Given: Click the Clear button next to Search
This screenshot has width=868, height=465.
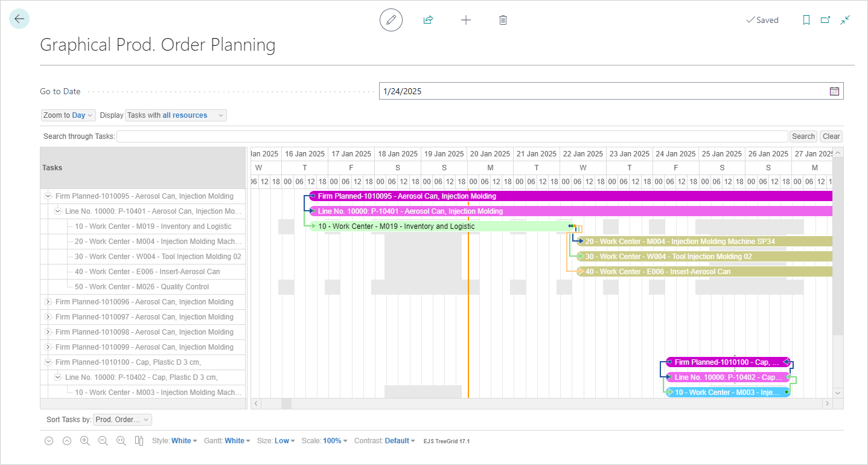Looking at the screenshot, I should coord(831,136).
